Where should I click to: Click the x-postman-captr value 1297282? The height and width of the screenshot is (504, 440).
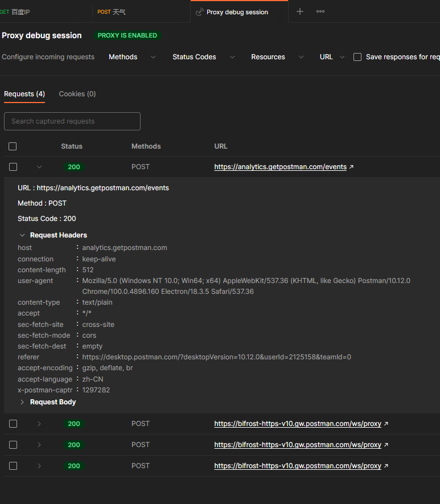[96, 390]
